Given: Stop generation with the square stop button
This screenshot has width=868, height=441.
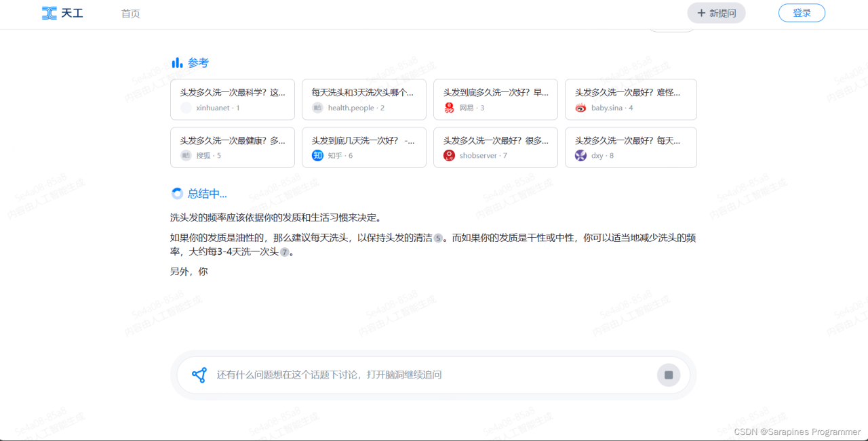Looking at the screenshot, I should (668, 375).
